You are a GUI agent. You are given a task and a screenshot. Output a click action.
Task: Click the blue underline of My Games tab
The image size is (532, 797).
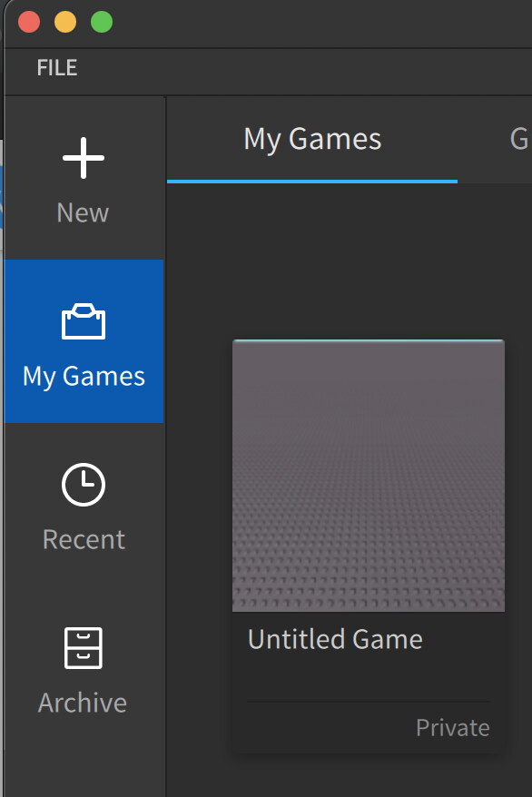(312, 181)
